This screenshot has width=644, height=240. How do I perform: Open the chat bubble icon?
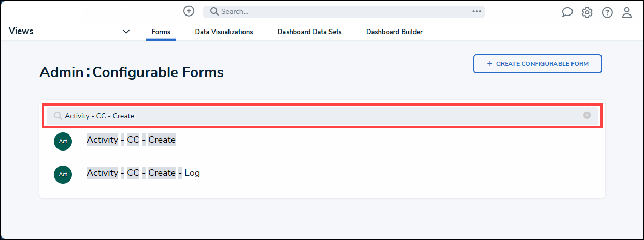[567, 12]
